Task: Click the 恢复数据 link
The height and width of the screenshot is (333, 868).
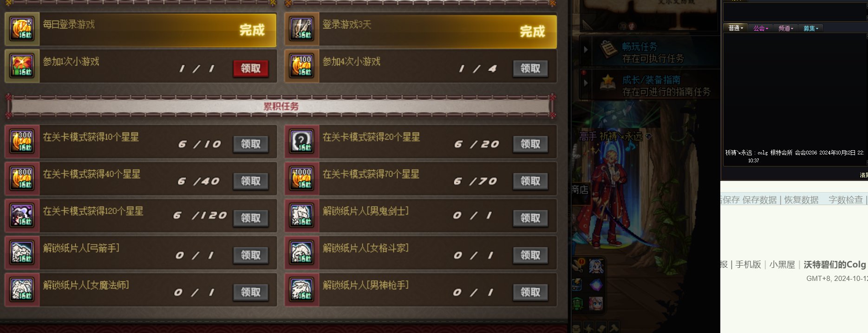Action: pos(801,200)
